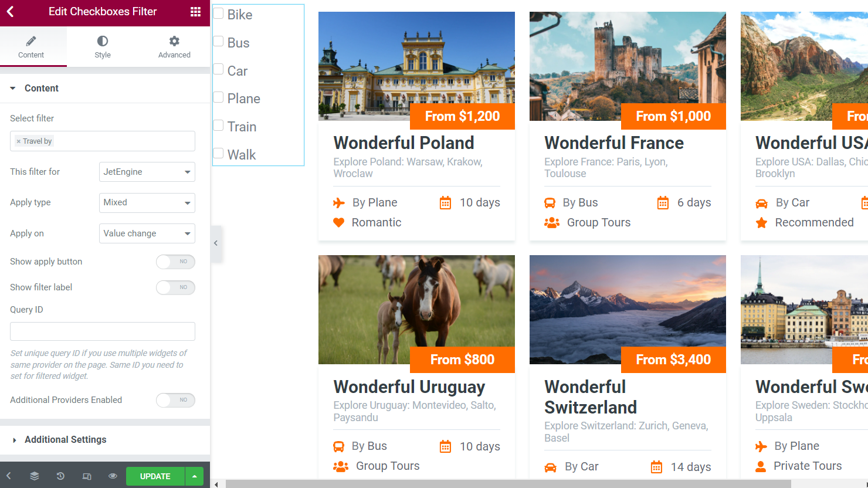
Task: Switch to the Style tab
Action: 103,47
